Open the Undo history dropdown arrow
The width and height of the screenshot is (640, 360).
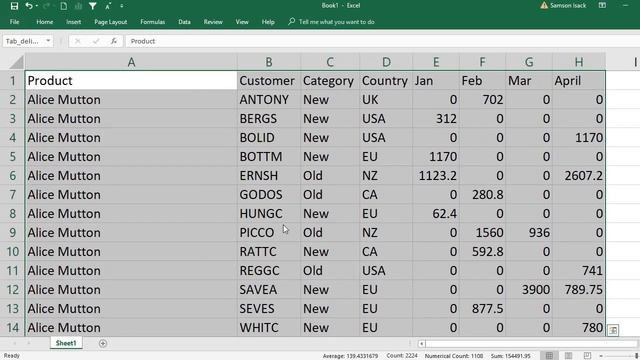coord(37,6)
